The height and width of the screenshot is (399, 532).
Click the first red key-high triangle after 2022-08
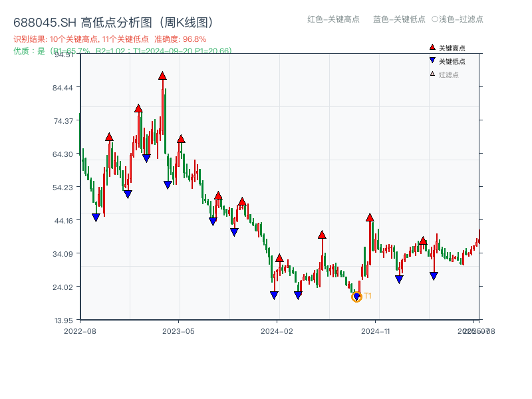(x=110, y=138)
